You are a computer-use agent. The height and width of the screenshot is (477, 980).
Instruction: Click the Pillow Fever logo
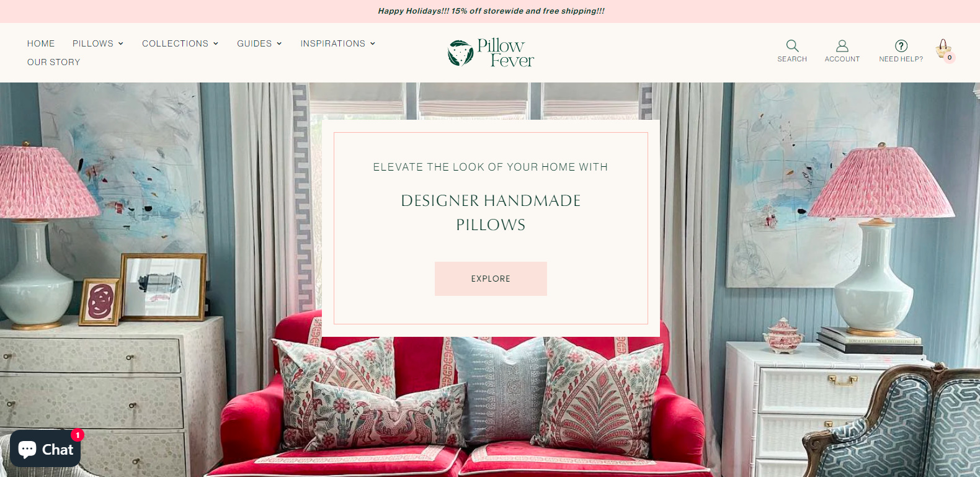491,53
